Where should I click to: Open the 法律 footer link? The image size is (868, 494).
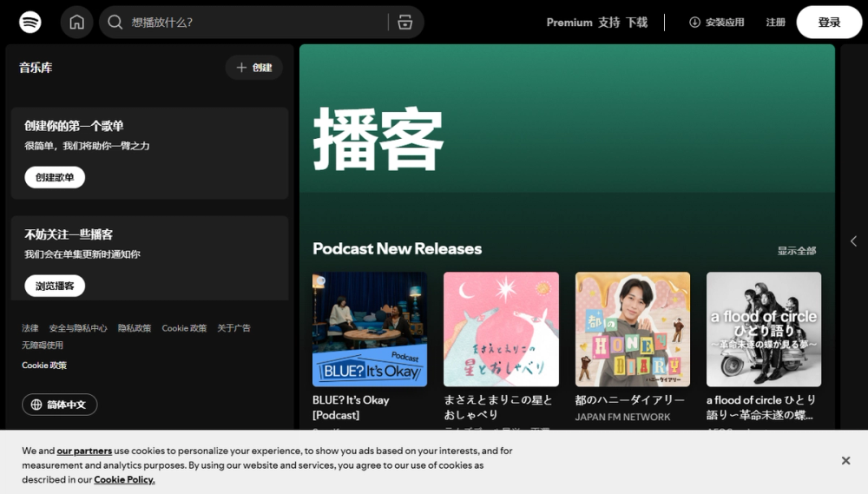point(30,328)
